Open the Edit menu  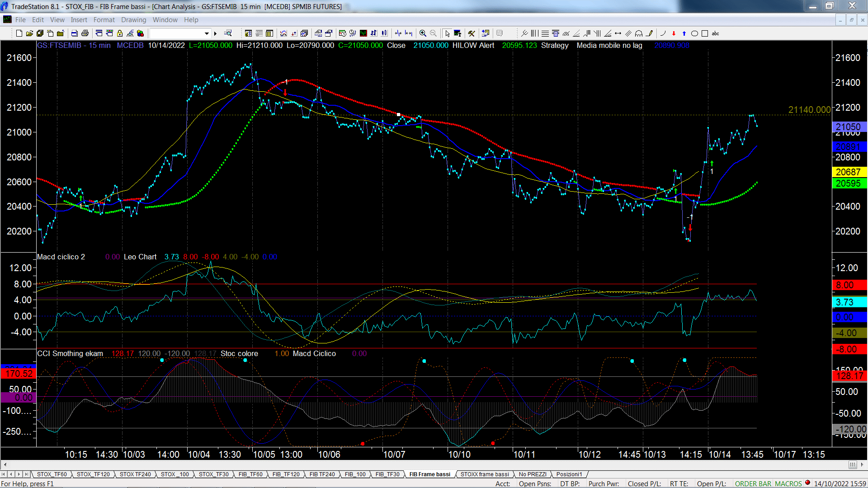click(x=38, y=20)
